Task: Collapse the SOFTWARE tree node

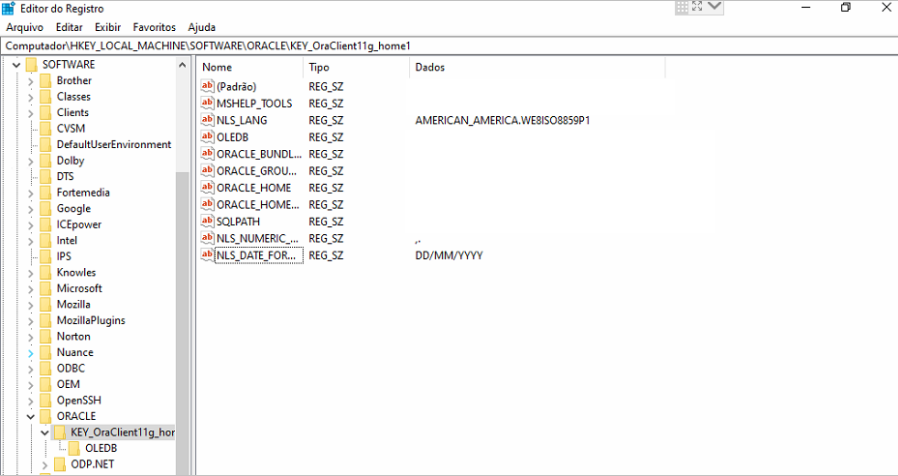Action: 16,65
